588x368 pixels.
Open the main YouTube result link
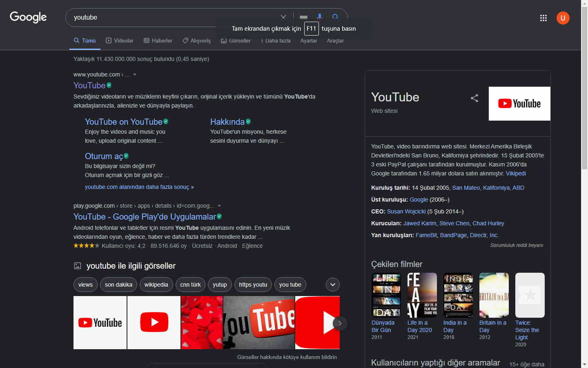click(x=89, y=85)
